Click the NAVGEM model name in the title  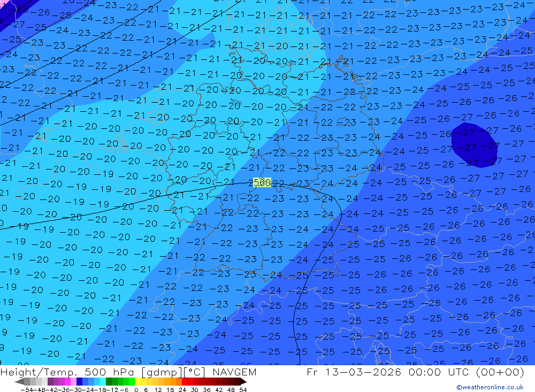pos(234,372)
